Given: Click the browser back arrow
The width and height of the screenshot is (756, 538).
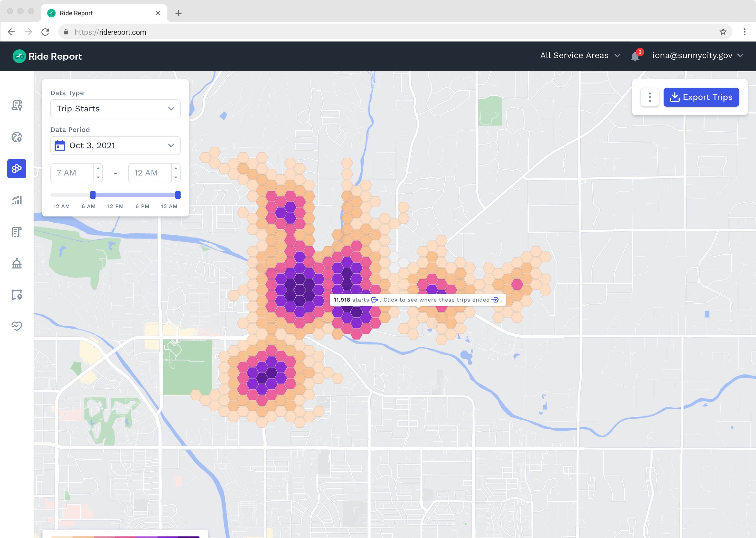Looking at the screenshot, I should pyautogui.click(x=12, y=32).
